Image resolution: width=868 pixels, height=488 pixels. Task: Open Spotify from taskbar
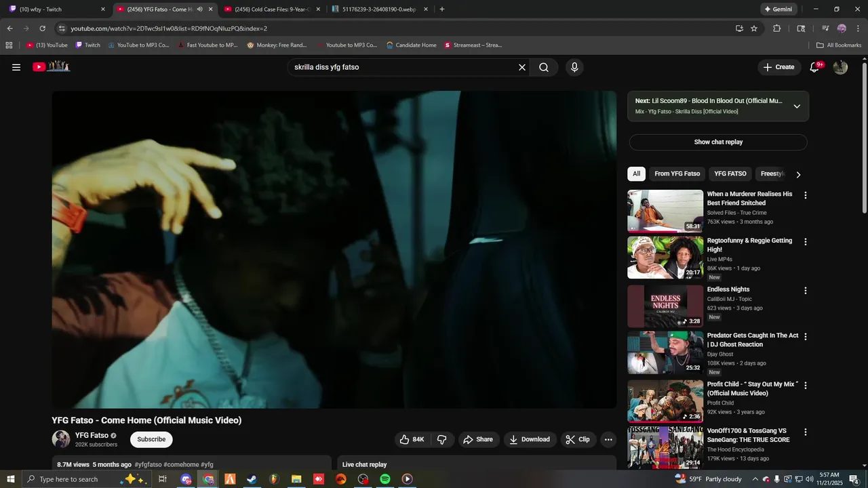(385, 479)
